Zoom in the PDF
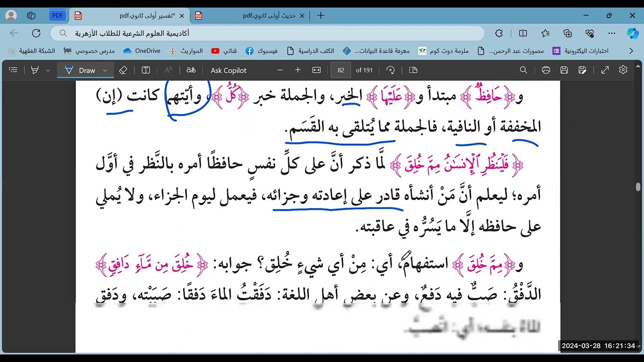The height and width of the screenshot is (362, 644). click(x=298, y=70)
